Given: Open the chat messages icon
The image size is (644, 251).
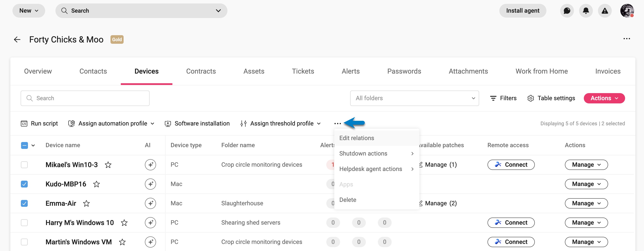Looking at the screenshot, I should (x=567, y=11).
